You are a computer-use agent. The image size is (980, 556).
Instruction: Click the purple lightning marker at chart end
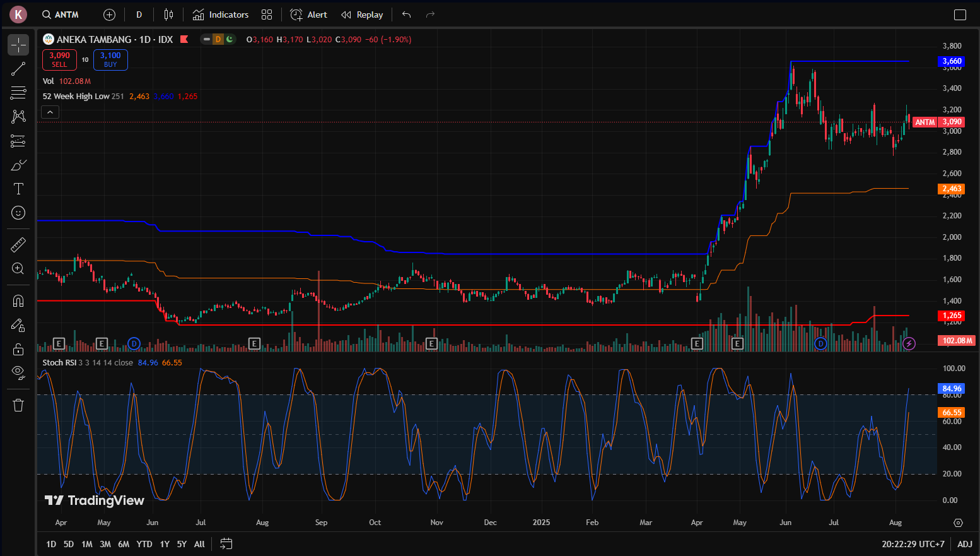[x=909, y=343]
